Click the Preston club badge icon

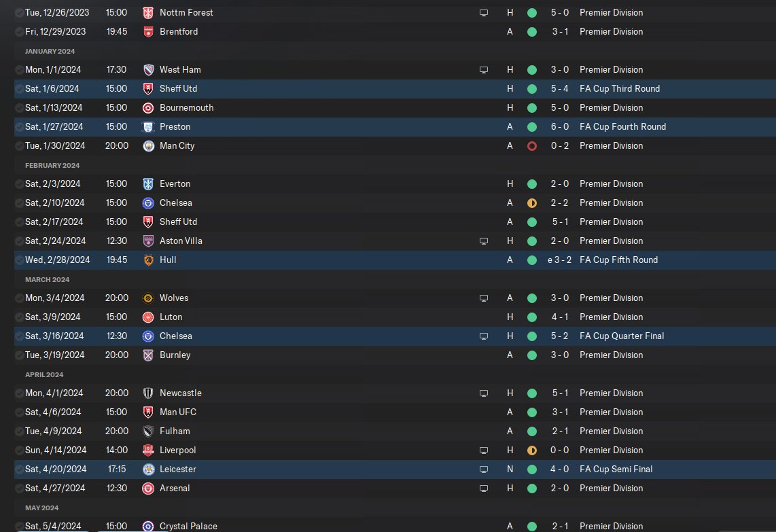coord(148,127)
